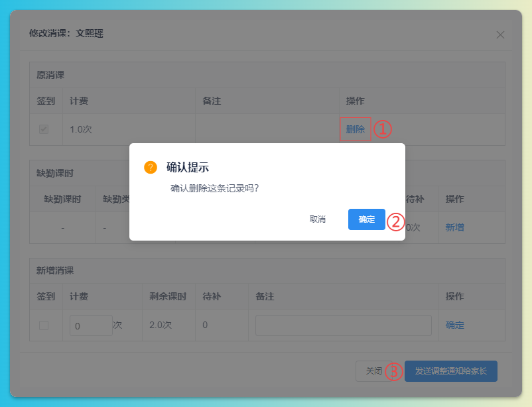Click 确定 link in 新增消课 row
This screenshot has height=407, width=532.
click(x=454, y=325)
